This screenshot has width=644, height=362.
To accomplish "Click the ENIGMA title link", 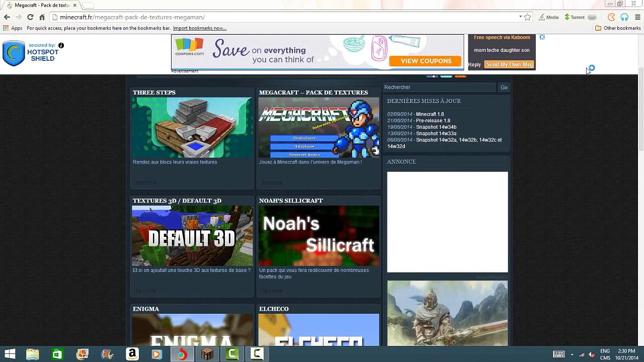I will tap(146, 309).
